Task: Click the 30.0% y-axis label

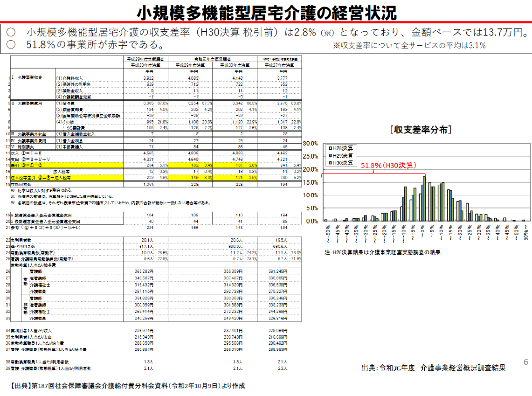Action: (x=310, y=144)
